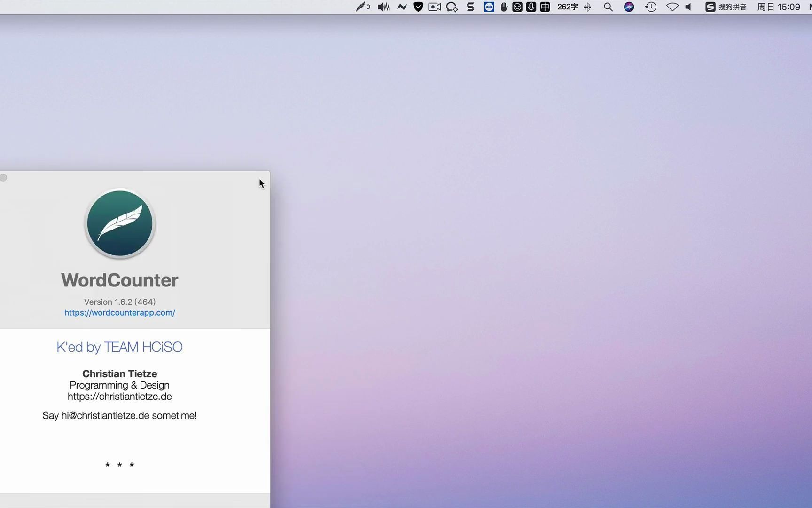Open the microphone menu bar icon
The width and height of the screenshot is (812, 508).
(x=531, y=7)
